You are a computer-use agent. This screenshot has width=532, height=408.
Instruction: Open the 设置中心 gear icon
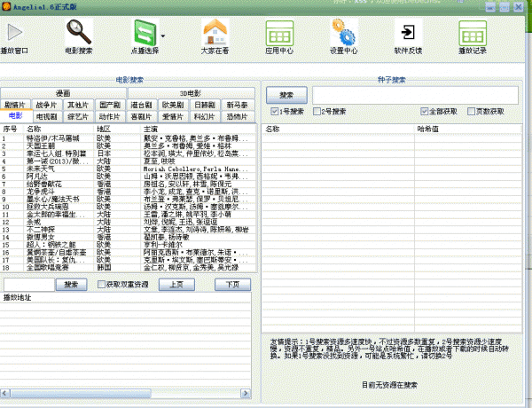tap(343, 34)
